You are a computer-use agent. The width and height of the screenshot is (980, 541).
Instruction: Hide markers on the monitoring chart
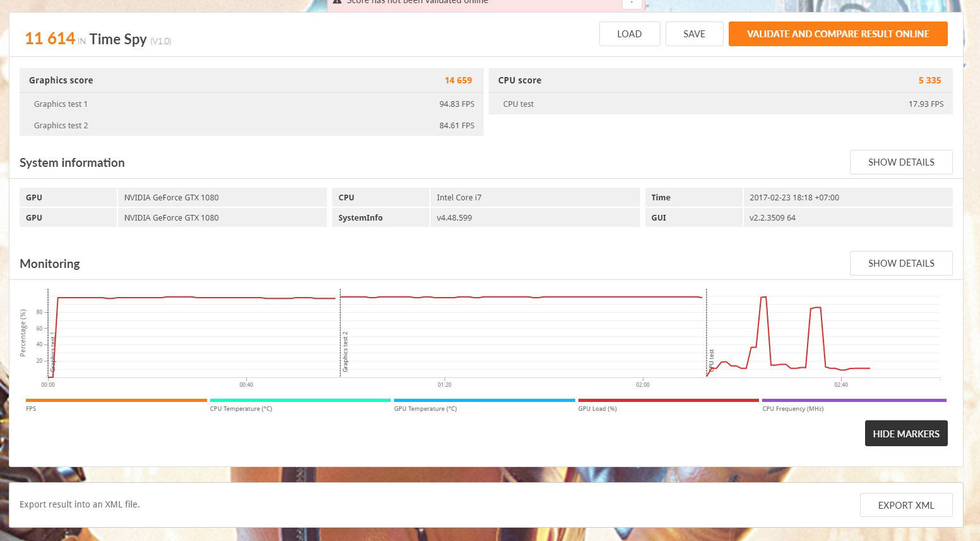[905, 434]
